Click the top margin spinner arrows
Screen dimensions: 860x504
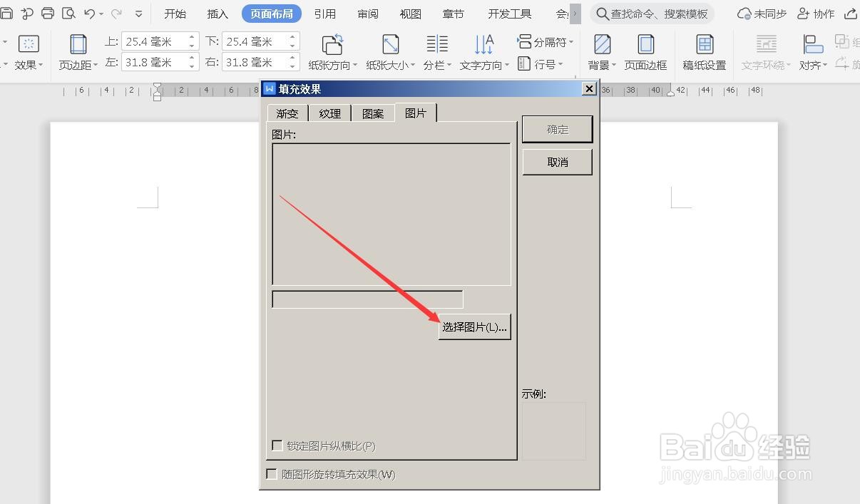[192, 41]
